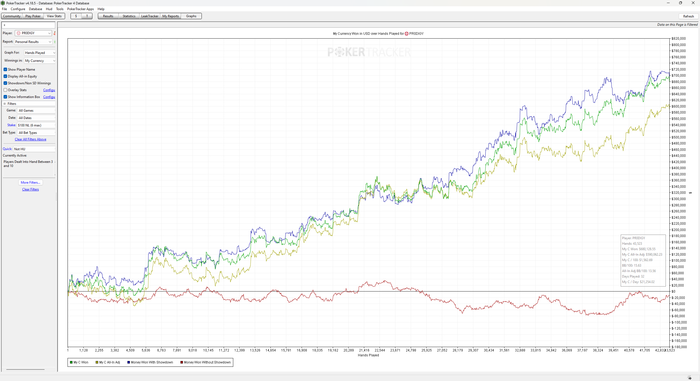This screenshot has width=700, height=381.
Task: Click the Quick filter label link
Action: 7,149
